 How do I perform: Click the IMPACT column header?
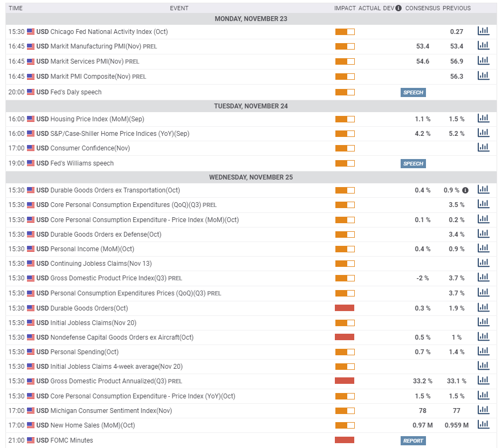pos(345,8)
